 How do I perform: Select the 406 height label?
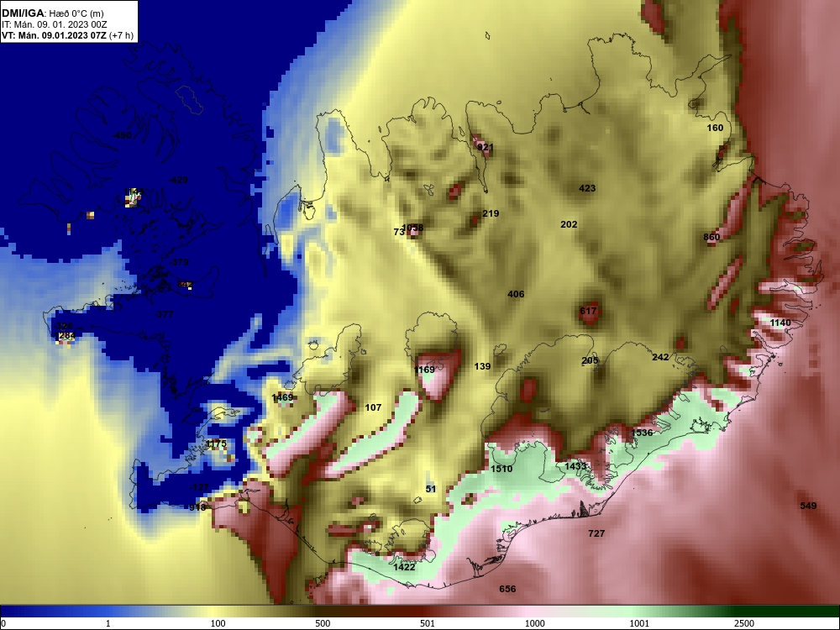(516, 293)
